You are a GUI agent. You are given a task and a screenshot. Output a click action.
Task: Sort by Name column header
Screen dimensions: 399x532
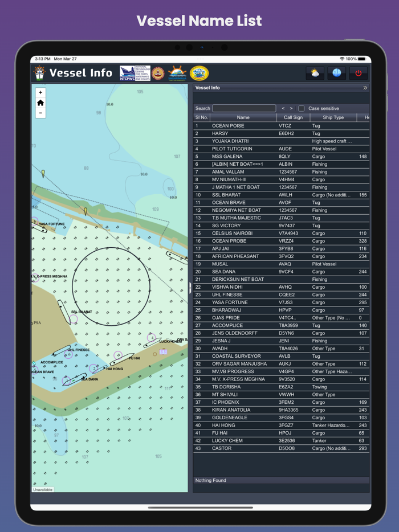[x=243, y=117]
